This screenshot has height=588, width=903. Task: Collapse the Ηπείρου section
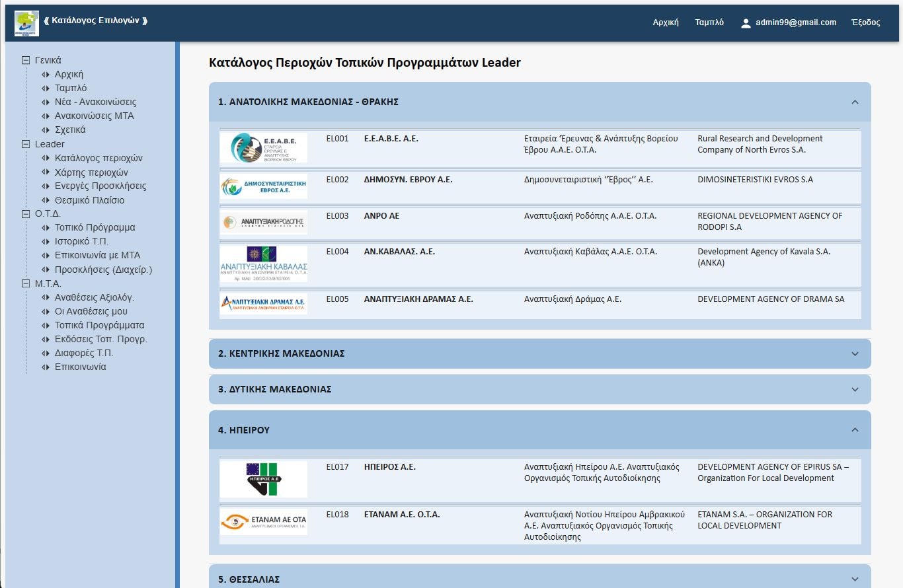[x=855, y=430]
